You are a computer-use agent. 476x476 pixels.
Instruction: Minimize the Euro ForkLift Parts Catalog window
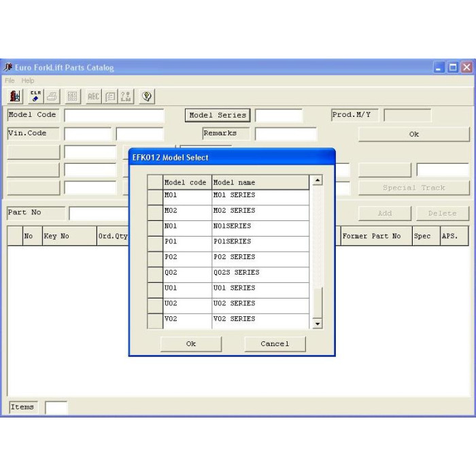pyautogui.click(x=439, y=67)
